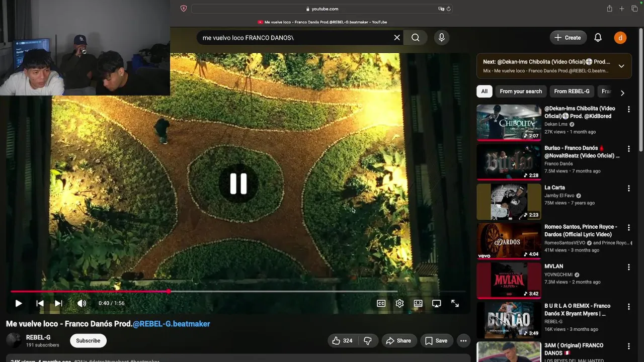The height and width of the screenshot is (362, 644).
Task: Open browser share icon
Action: point(609,9)
